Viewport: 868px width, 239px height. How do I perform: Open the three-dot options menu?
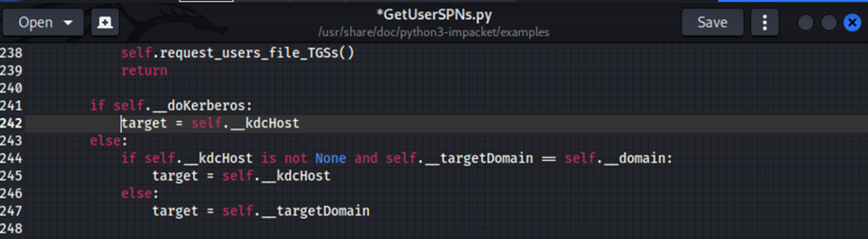(x=764, y=22)
